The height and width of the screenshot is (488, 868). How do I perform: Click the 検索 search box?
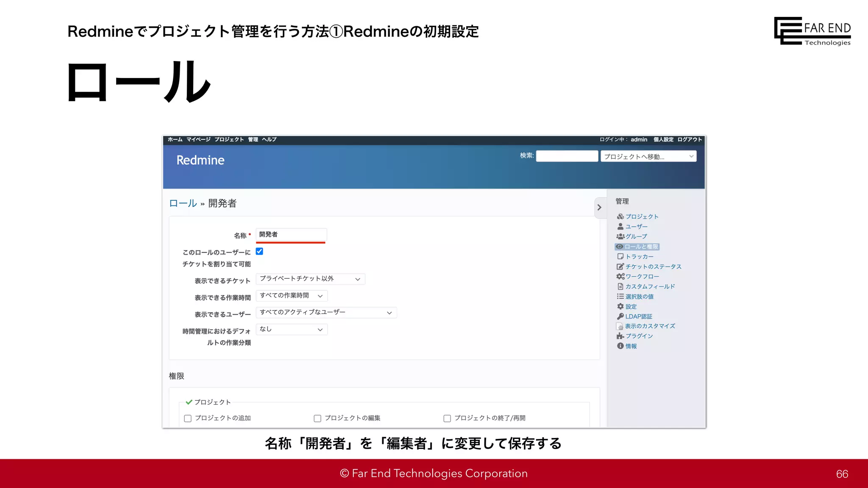tap(567, 156)
